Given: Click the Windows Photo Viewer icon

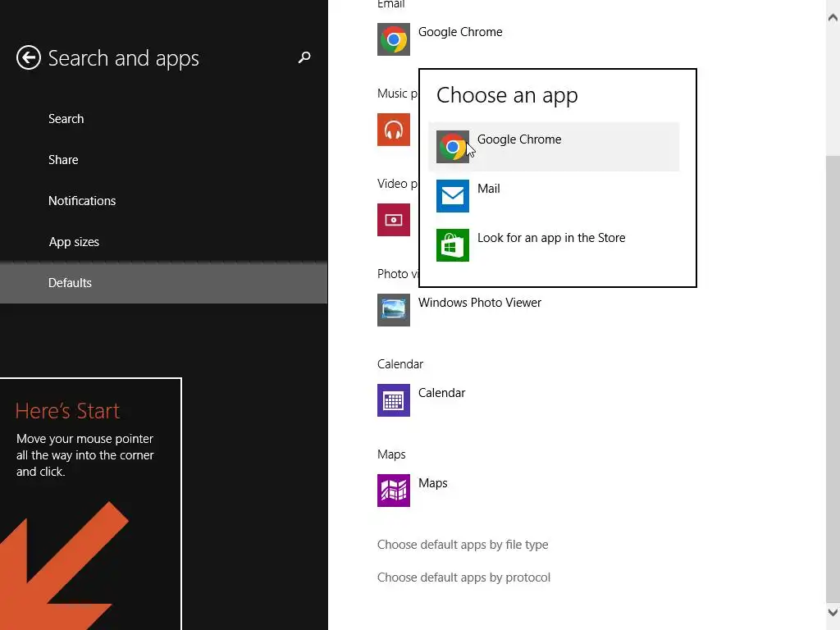Looking at the screenshot, I should tap(393, 309).
